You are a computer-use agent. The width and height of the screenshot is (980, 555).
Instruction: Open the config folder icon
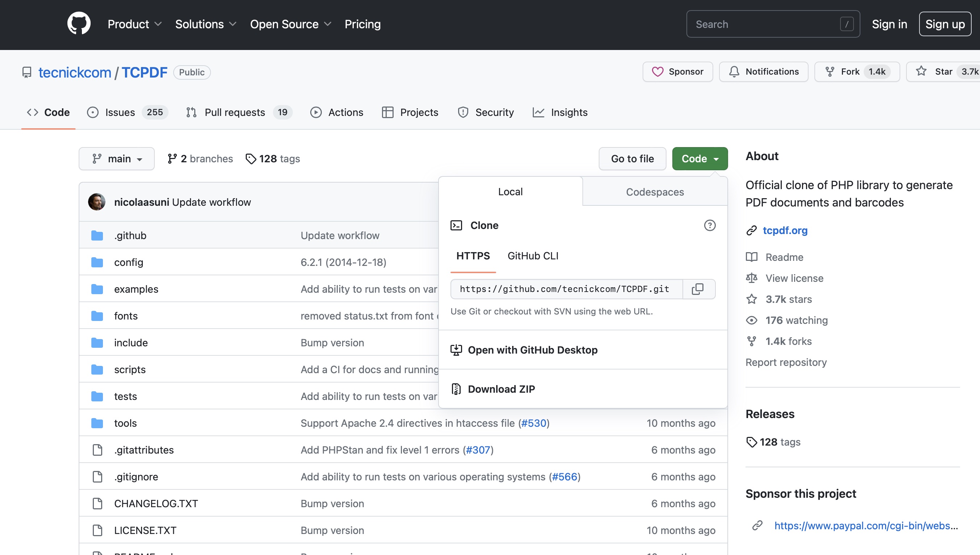coord(97,262)
